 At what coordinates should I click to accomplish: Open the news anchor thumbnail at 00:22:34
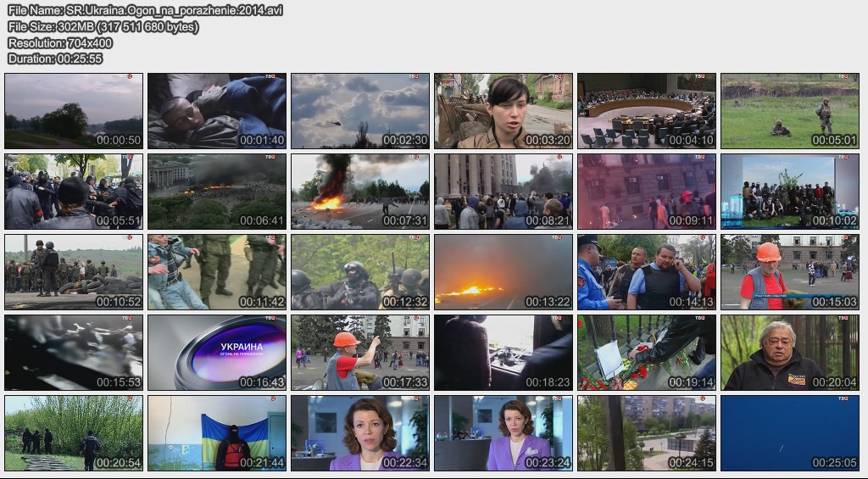(x=360, y=433)
